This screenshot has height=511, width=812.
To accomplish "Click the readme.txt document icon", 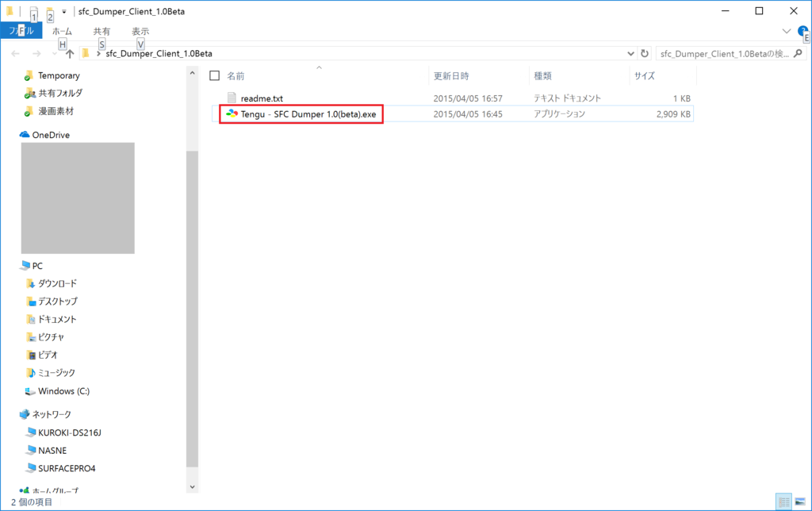I will 232,98.
